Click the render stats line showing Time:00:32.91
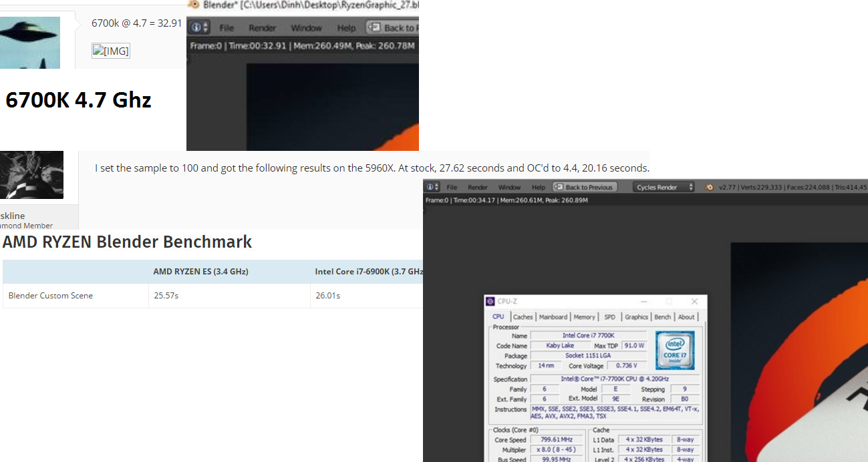Image resolution: width=868 pixels, height=462 pixels. click(302, 45)
